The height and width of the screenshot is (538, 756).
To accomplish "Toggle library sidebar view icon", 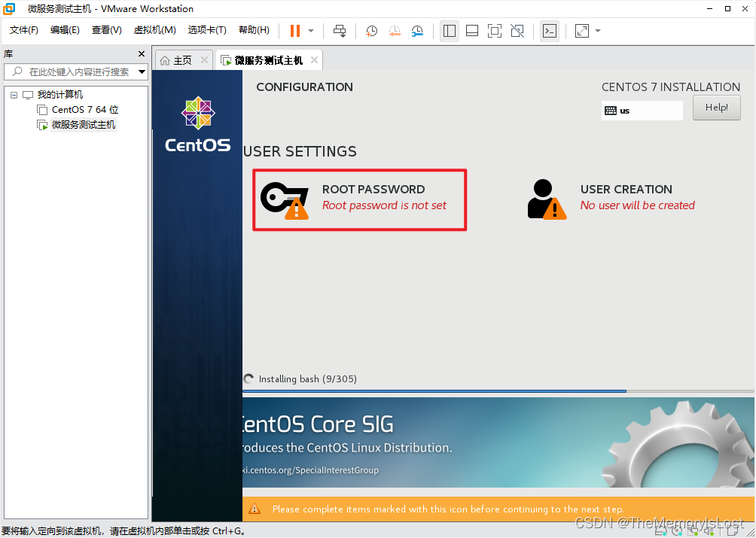I will 450,31.
